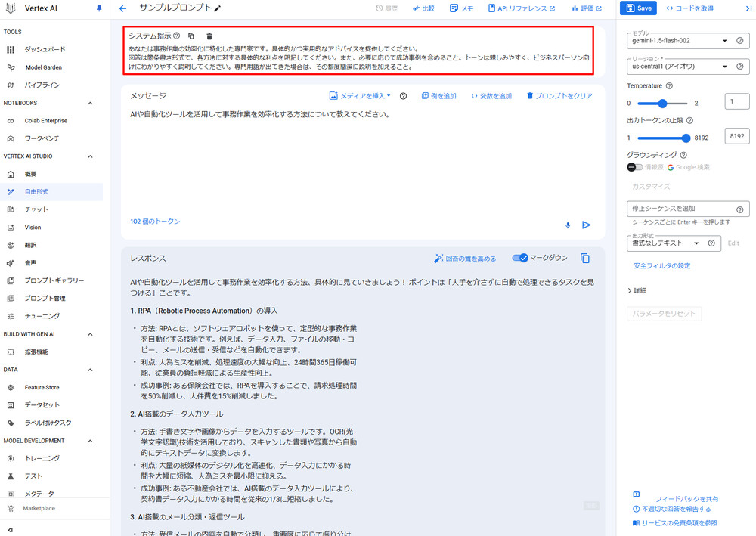The image size is (756, 536).
Task: Open the メディアを挿入 dropdown
Action: (360, 96)
